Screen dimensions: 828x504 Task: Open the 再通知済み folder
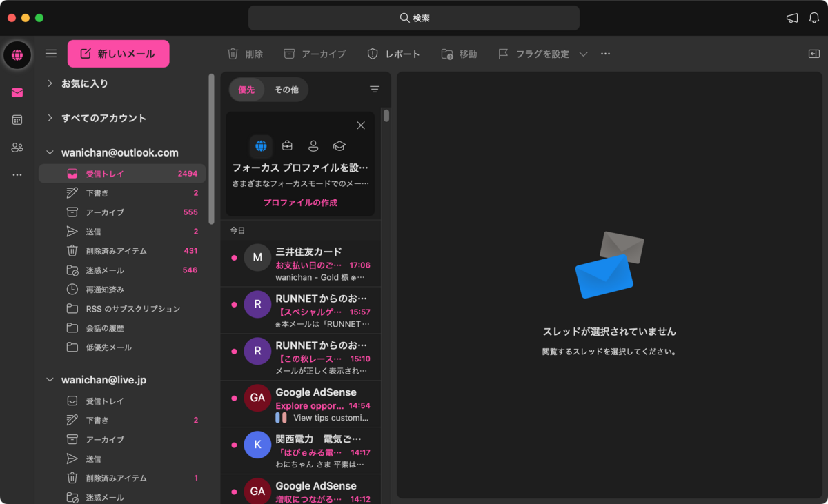[122, 290]
